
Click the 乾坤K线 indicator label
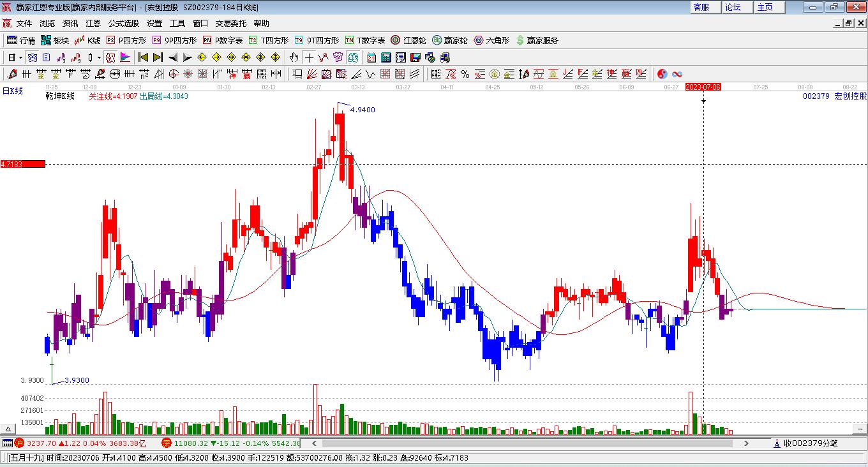pyautogui.click(x=60, y=96)
